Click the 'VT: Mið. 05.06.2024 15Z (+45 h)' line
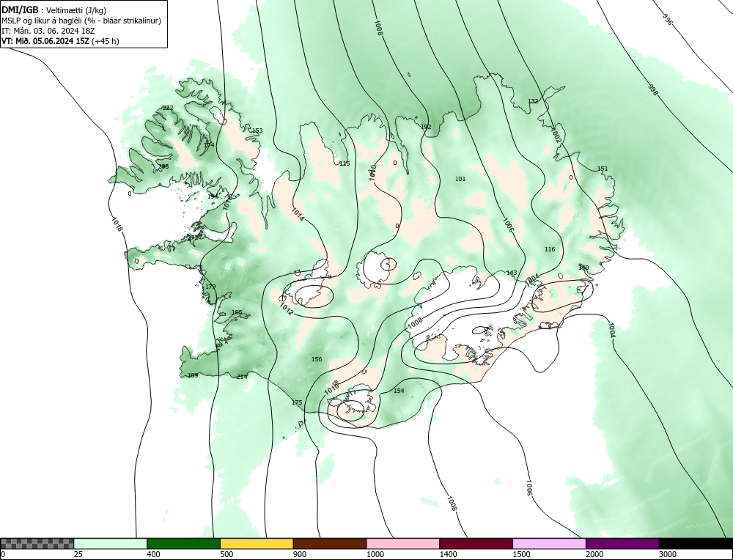The height and width of the screenshot is (560, 733). pos(60,41)
